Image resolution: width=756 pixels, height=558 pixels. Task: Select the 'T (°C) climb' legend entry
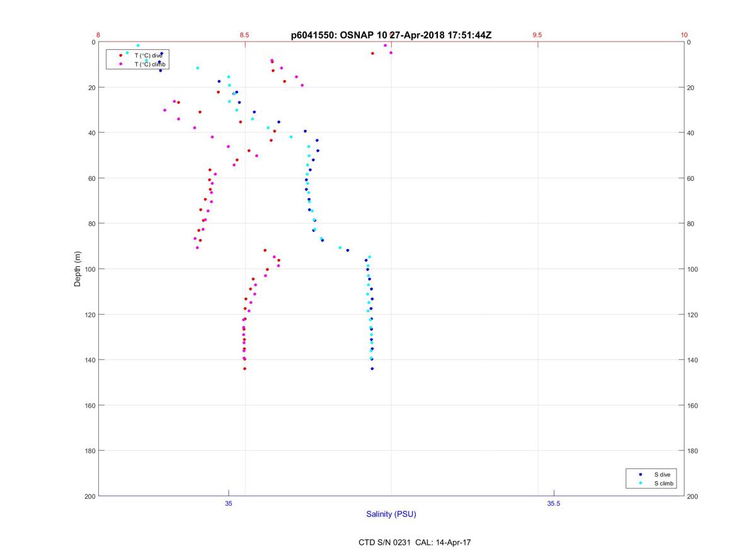[151, 64]
